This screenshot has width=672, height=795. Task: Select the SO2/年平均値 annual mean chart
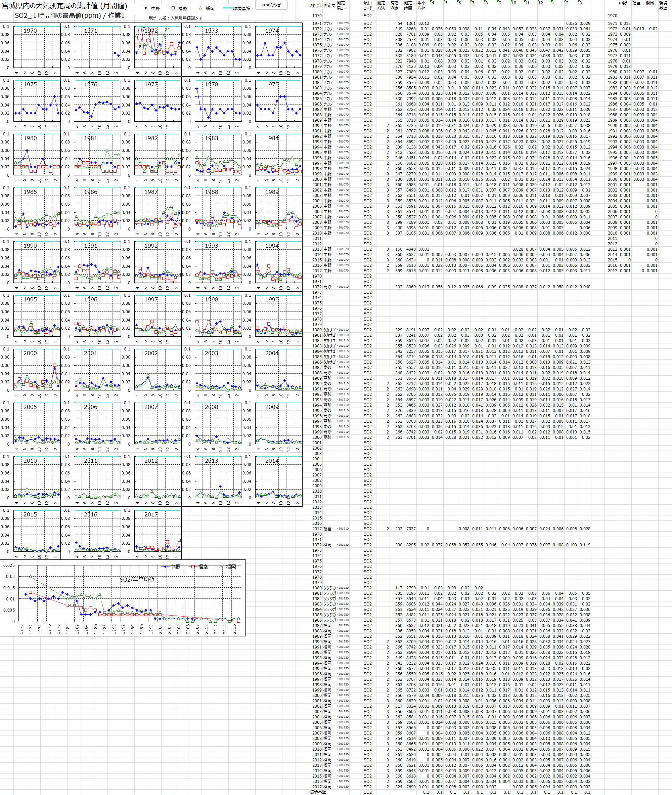tap(123, 598)
